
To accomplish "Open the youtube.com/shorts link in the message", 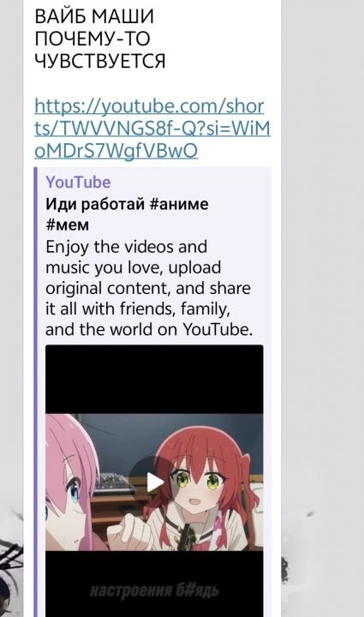I will point(152,129).
